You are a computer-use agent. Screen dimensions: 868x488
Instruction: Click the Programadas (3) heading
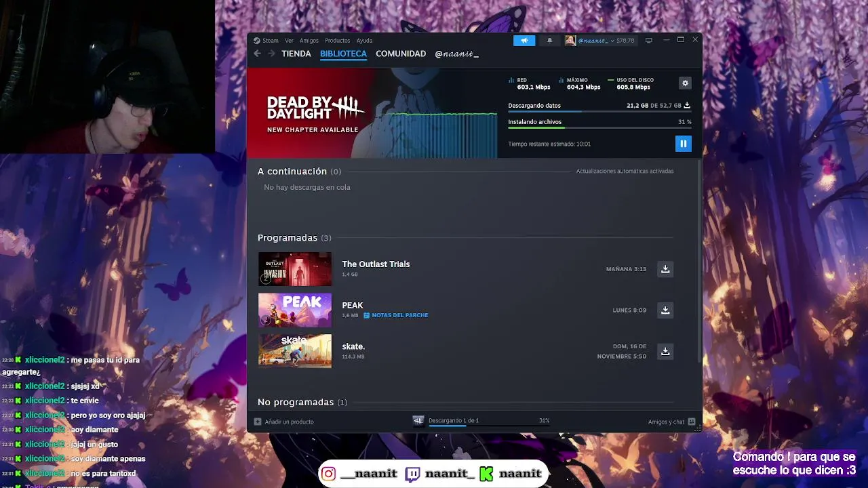(x=294, y=238)
